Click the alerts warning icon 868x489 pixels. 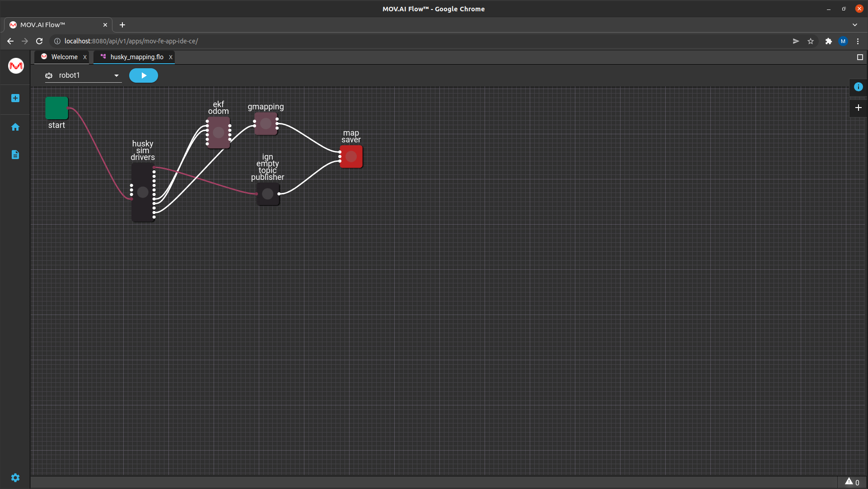tap(849, 481)
